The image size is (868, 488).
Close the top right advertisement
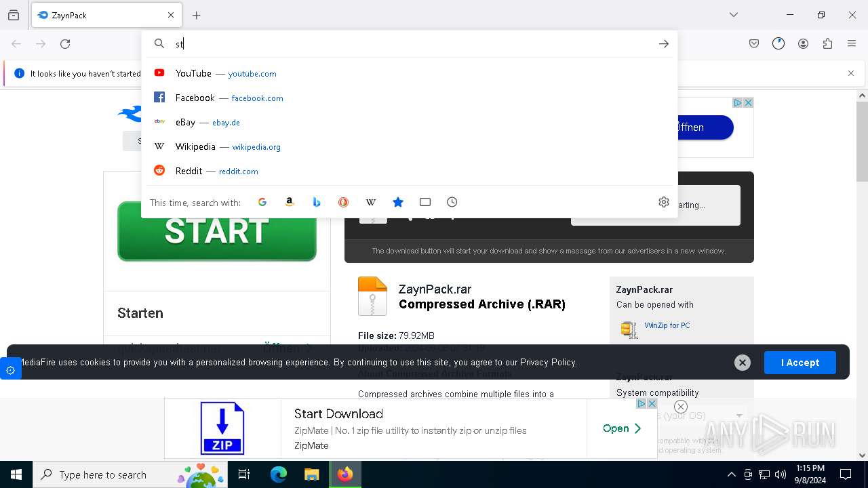click(749, 103)
